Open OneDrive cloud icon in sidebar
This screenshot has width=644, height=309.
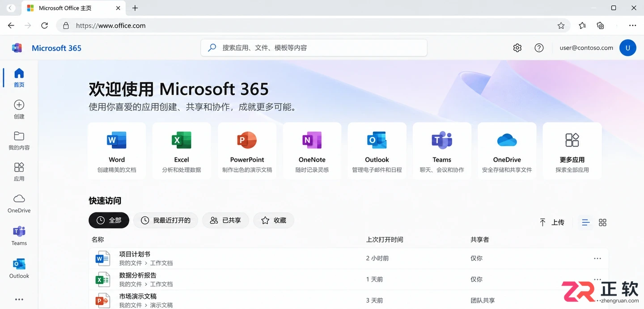coord(19,199)
